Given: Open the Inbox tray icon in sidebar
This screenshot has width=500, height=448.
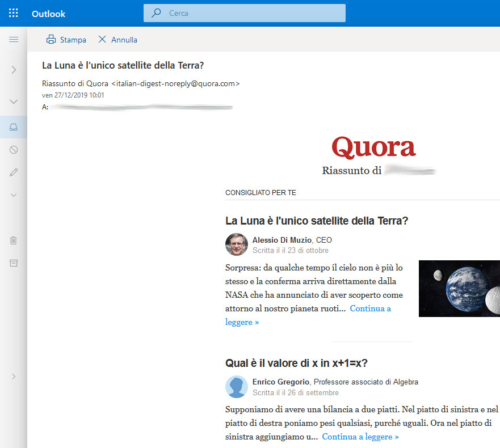Looking at the screenshot, I should point(14,128).
